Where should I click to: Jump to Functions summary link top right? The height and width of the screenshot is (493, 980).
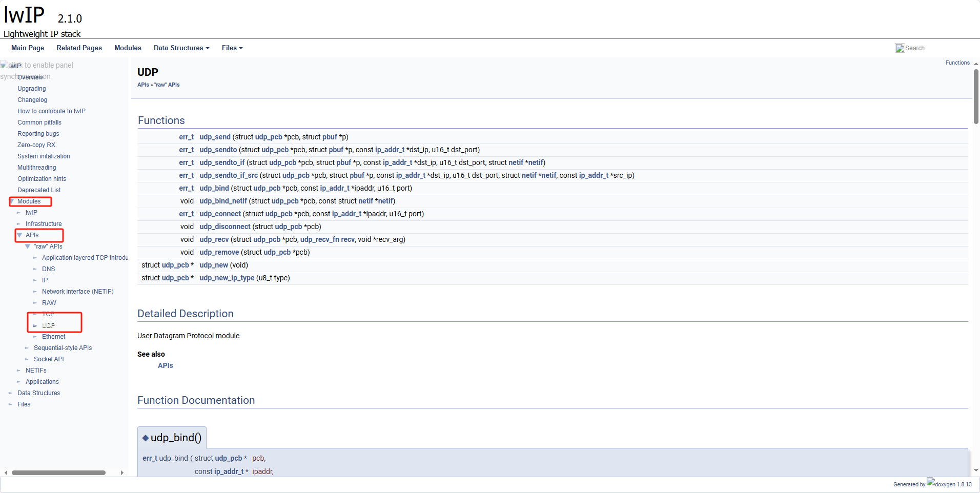coord(957,63)
